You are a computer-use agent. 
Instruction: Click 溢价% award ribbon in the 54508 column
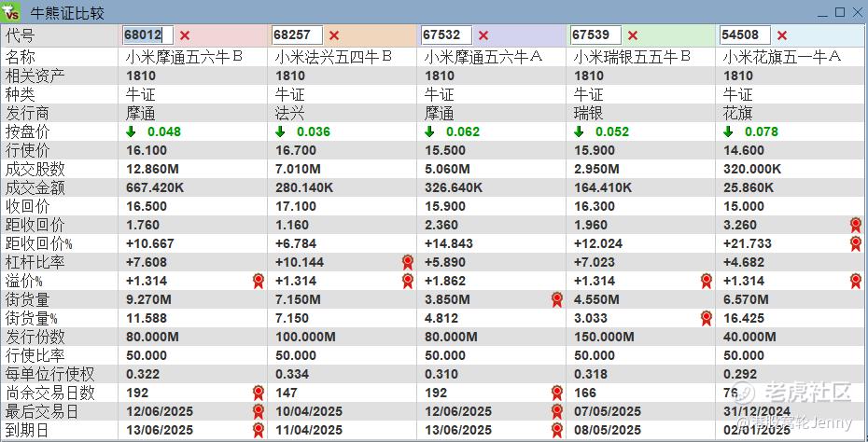(x=856, y=281)
